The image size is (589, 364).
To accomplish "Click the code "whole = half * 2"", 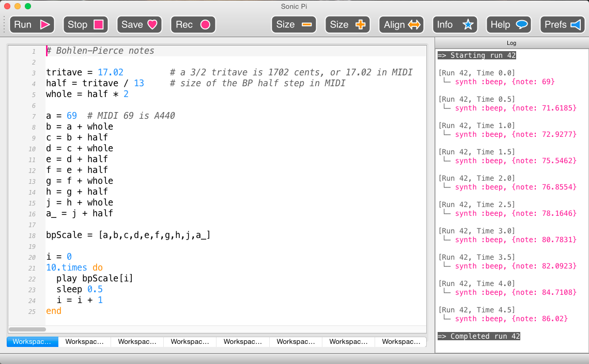I will tap(87, 94).
